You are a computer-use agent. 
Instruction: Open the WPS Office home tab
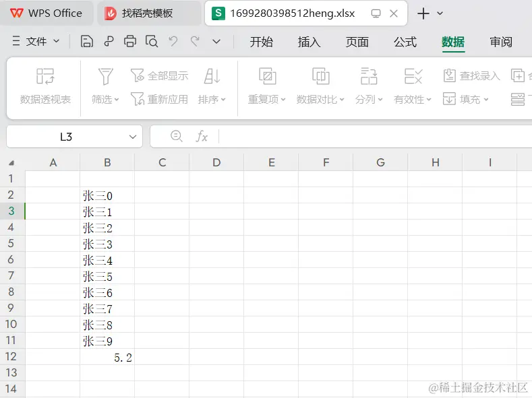point(46,13)
